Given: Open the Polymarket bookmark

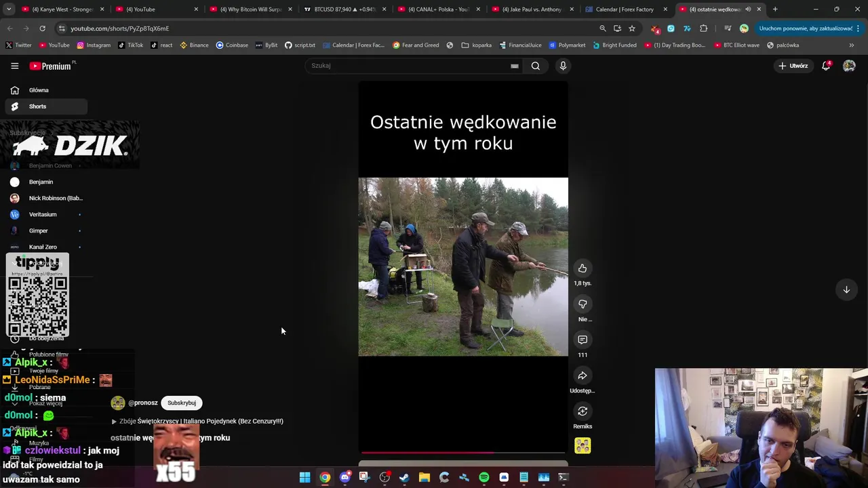Looking at the screenshot, I should click(x=567, y=45).
